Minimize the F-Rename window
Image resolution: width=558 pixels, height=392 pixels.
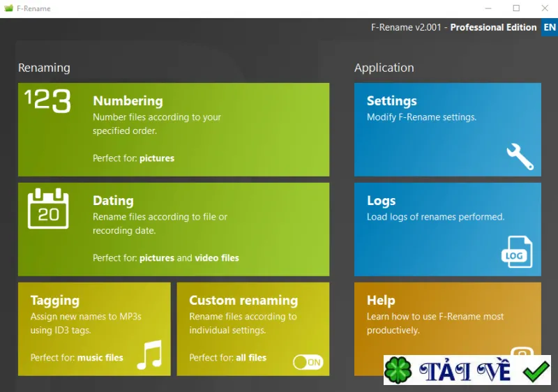point(488,8)
